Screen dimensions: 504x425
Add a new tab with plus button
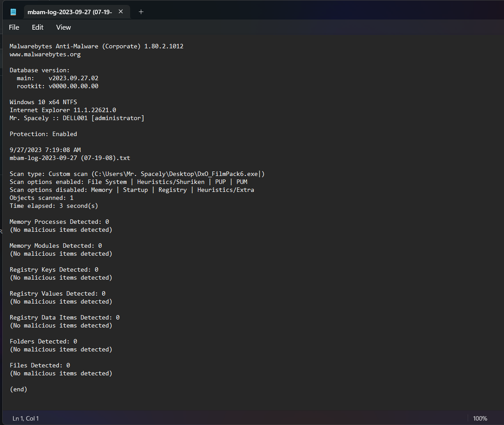pyautogui.click(x=141, y=12)
